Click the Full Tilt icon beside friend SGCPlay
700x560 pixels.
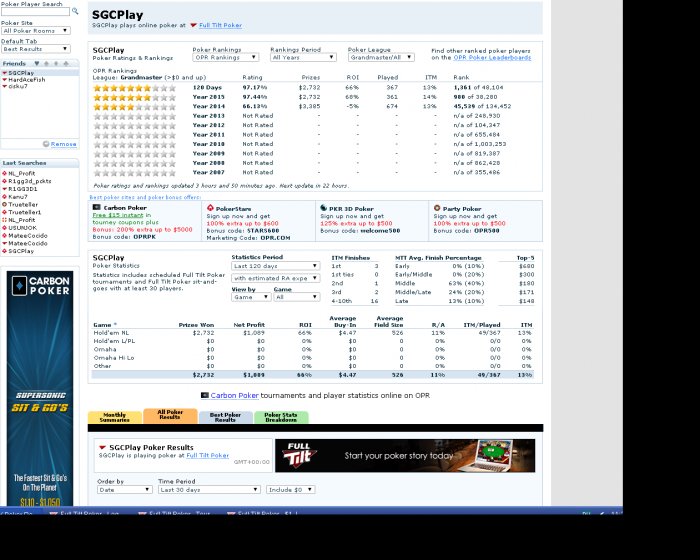tap(4, 73)
